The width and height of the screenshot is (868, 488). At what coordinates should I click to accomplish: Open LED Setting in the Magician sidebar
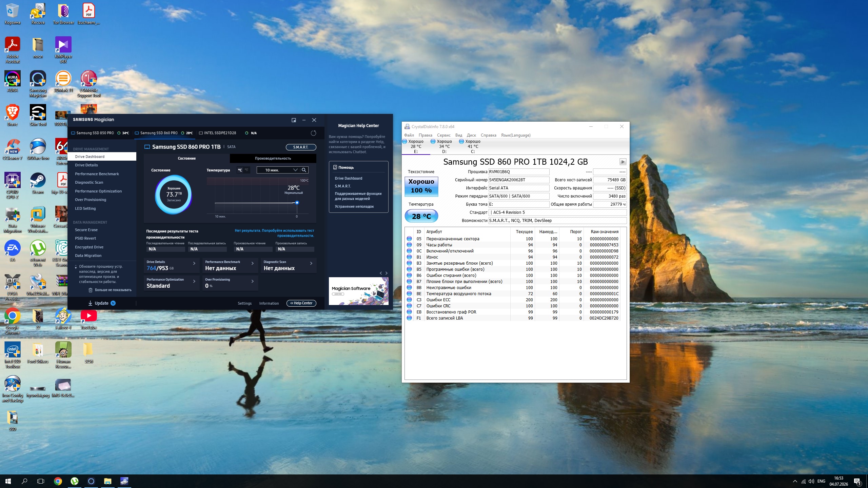[85, 208]
